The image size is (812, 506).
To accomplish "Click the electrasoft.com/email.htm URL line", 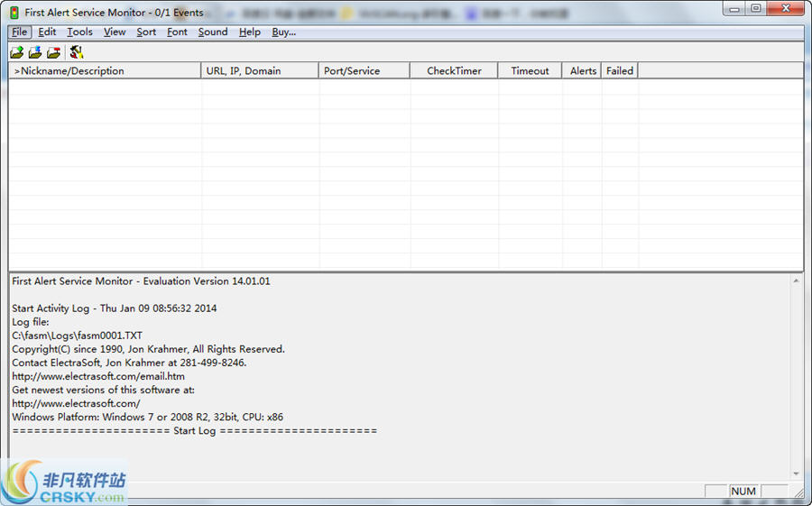I will (x=98, y=376).
